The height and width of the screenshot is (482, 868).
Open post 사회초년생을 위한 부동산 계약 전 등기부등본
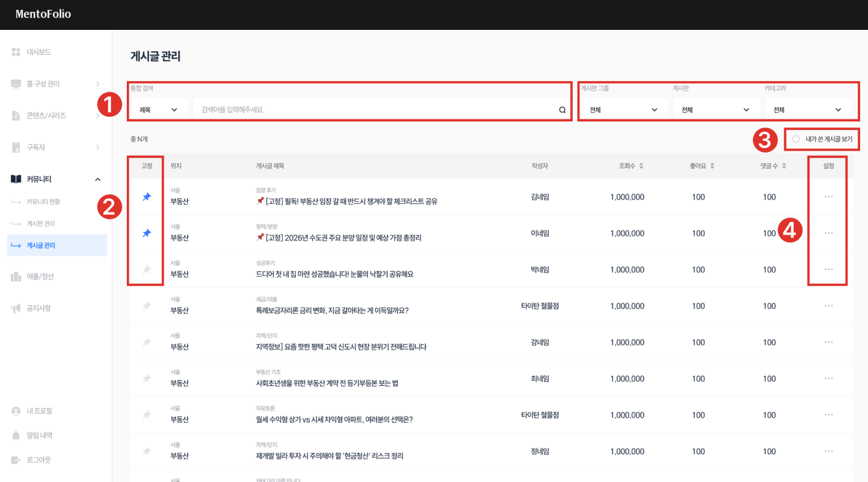(327, 383)
